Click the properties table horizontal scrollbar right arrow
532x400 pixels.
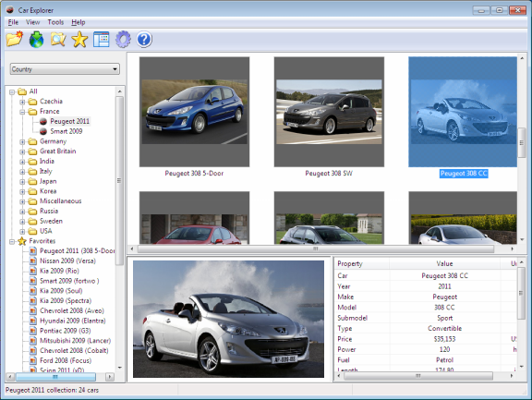(512, 376)
